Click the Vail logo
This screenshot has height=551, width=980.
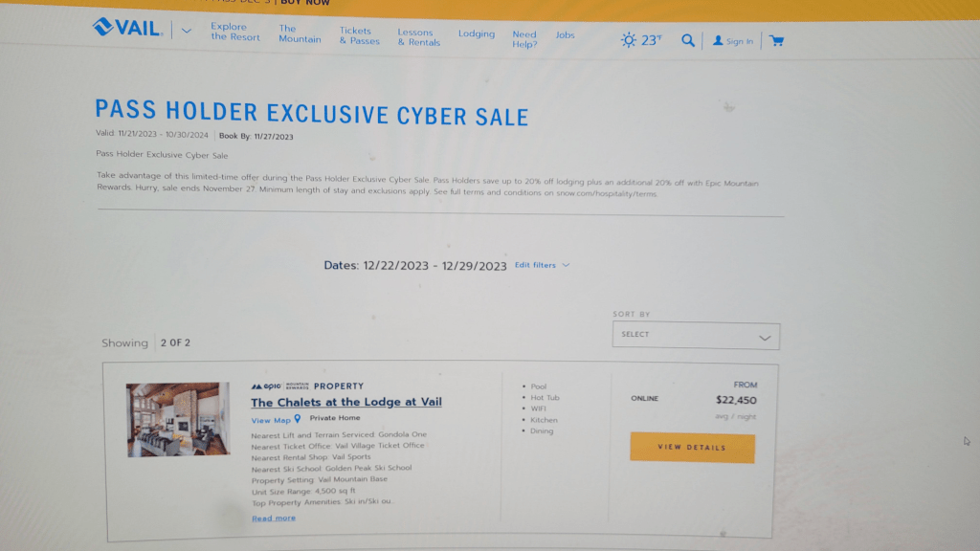point(127,28)
